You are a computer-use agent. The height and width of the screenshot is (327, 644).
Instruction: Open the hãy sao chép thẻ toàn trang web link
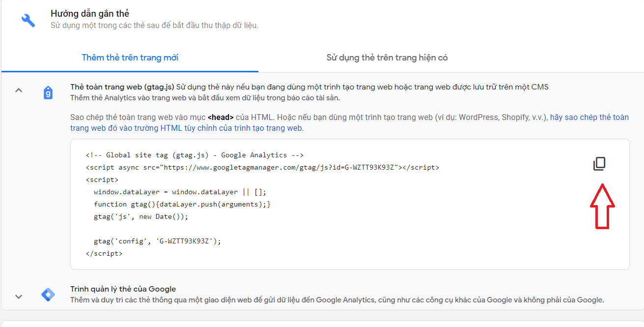pyautogui.click(x=349, y=123)
